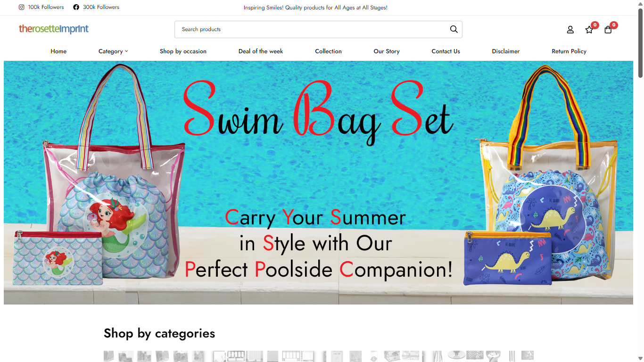This screenshot has height=362, width=644.
Task: Click the Swim Bag Set banner image
Action: click(x=318, y=182)
